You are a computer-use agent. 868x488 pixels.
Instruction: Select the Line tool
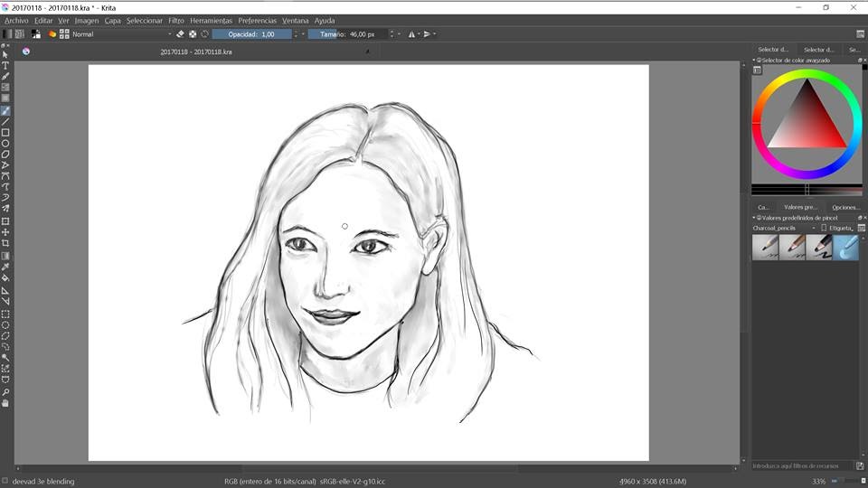[x=5, y=122]
